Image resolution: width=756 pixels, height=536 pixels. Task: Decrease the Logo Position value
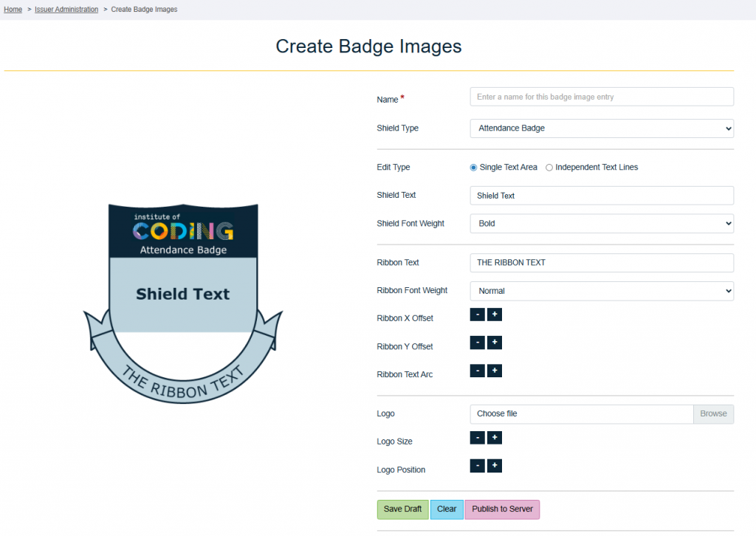point(477,465)
